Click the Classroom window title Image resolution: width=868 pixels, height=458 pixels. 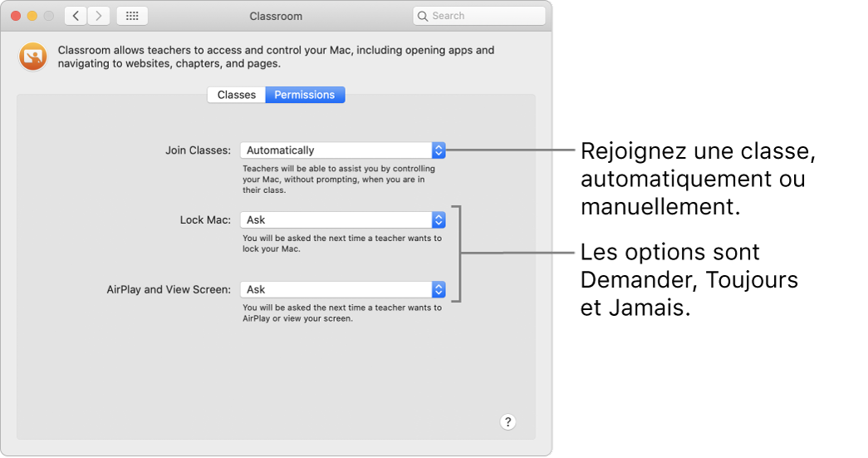[276, 16]
